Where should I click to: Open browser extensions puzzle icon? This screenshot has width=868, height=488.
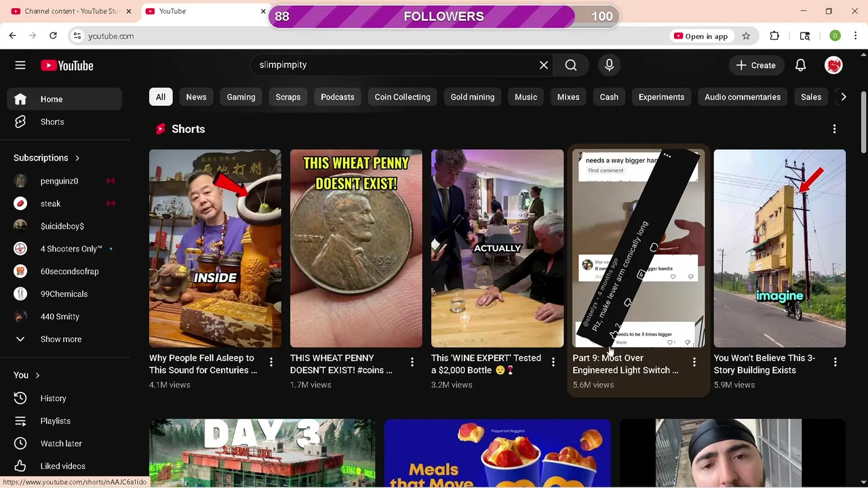tap(774, 36)
